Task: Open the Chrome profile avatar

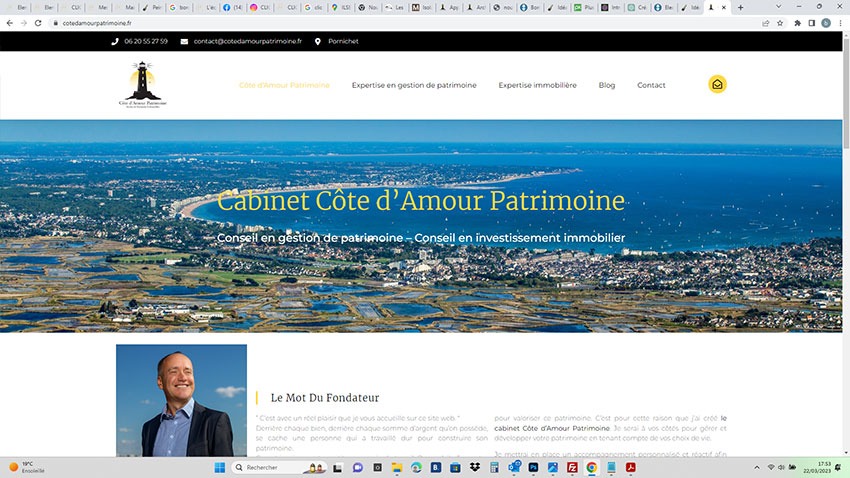Action: tap(826, 23)
